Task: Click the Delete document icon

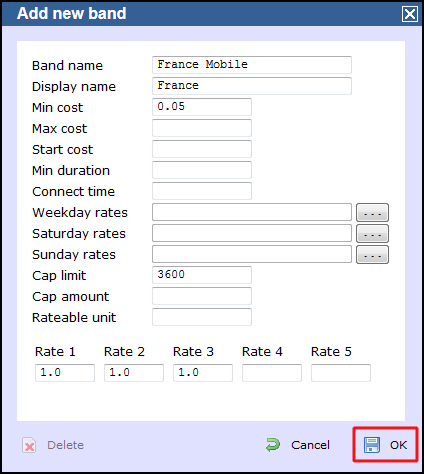Action: pos(29,445)
